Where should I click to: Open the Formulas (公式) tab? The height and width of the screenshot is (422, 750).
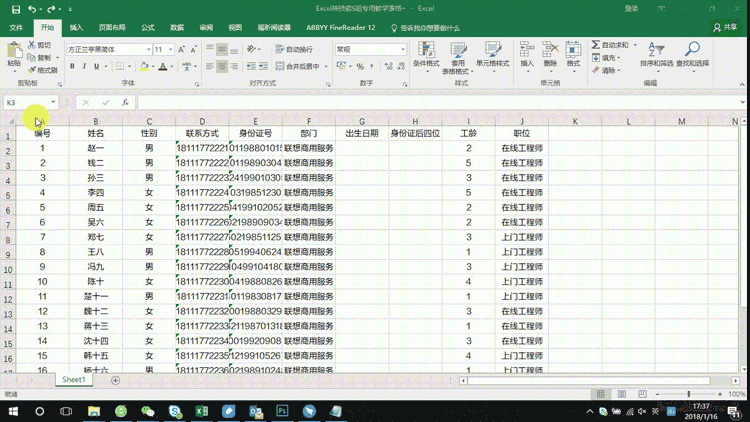coord(148,28)
